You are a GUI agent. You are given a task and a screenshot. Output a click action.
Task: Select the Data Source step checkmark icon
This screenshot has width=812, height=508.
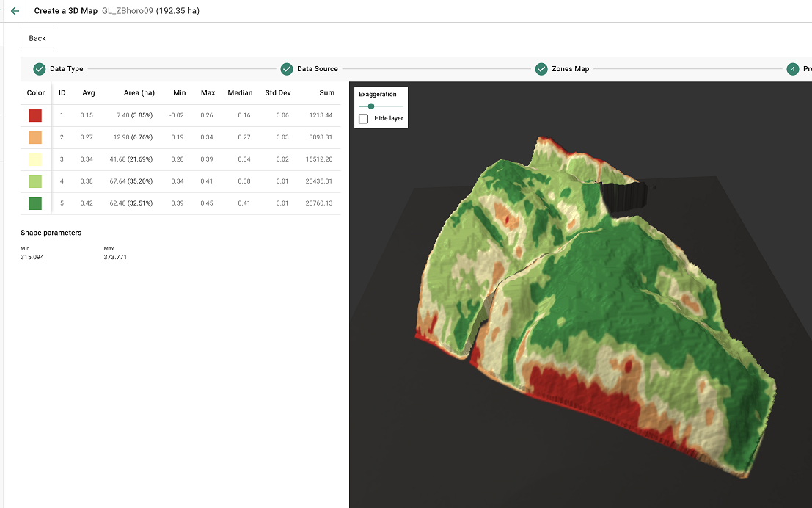pos(287,69)
